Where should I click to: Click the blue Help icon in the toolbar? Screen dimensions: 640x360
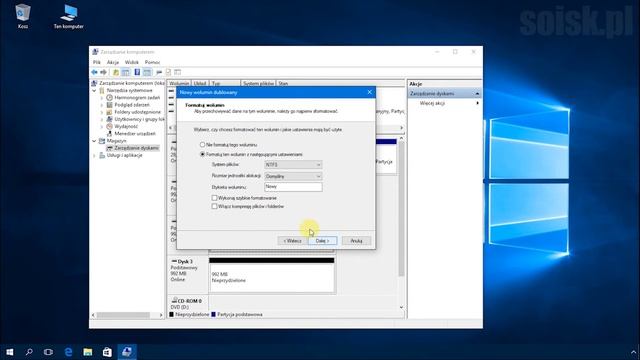pos(137,72)
